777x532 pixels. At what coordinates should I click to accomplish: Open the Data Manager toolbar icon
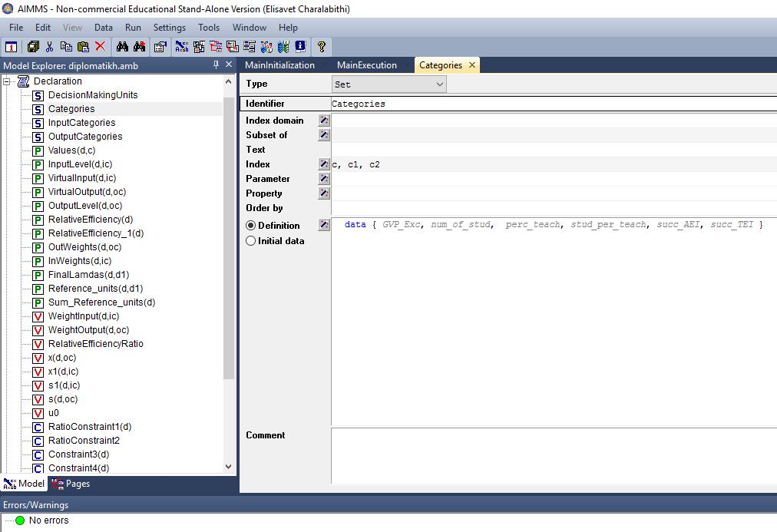pos(266,47)
